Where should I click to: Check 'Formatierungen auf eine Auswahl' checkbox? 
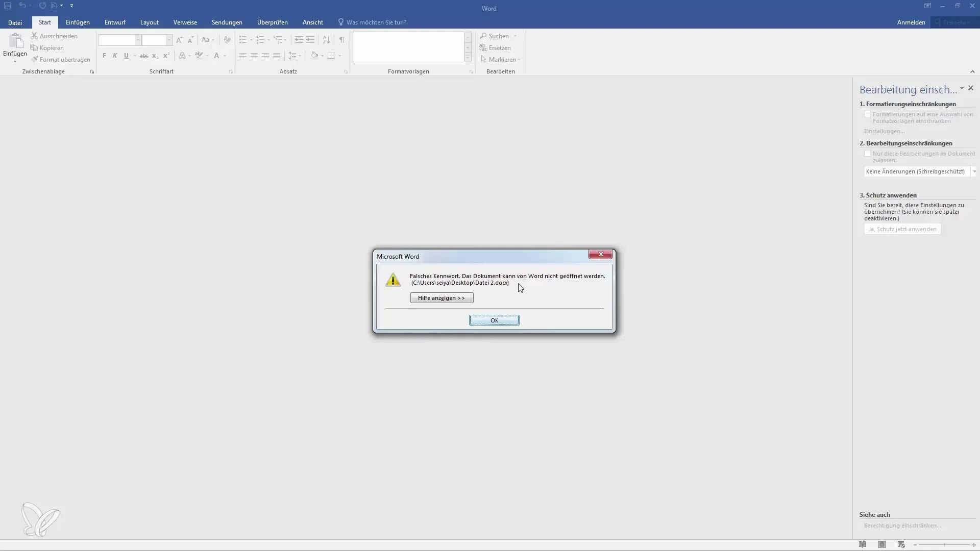[867, 114]
